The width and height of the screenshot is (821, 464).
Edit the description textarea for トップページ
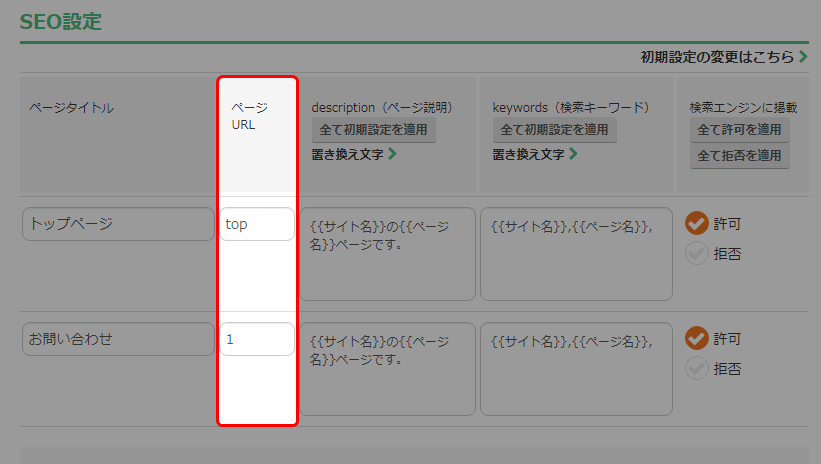tap(387, 254)
